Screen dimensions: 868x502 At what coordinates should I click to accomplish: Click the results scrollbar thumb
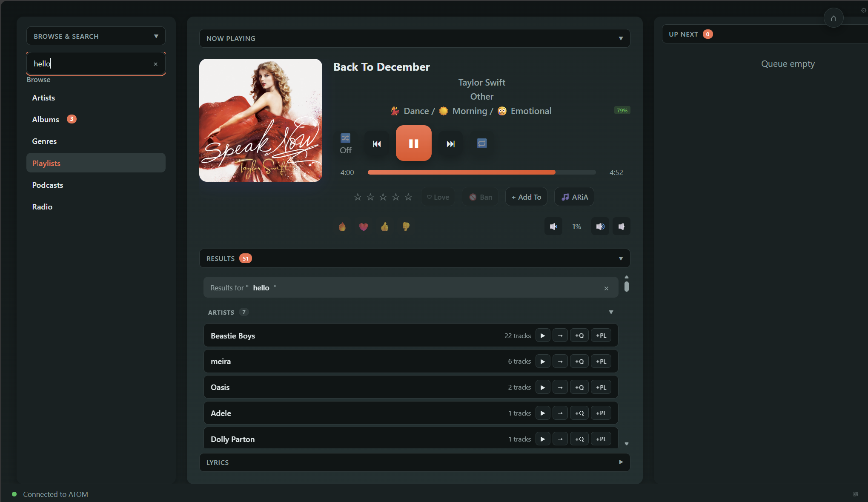626,286
